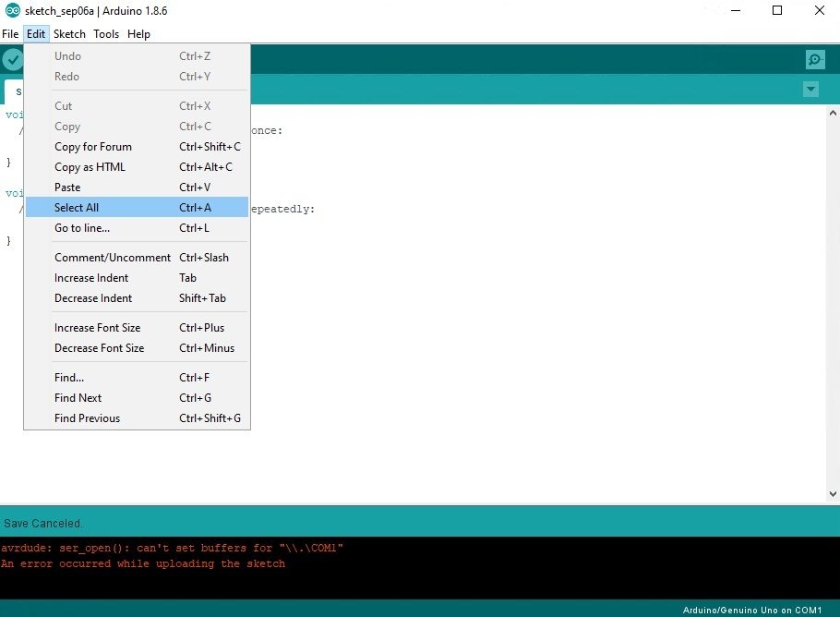This screenshot has height=617, width=840.
Task: Click the Verify checkmark icon
Action: (13, 59)
